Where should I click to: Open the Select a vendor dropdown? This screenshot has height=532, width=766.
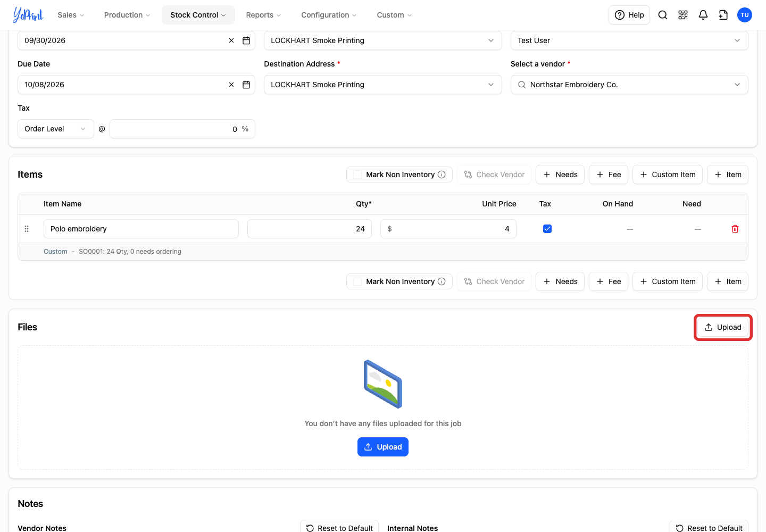point(629,85)
